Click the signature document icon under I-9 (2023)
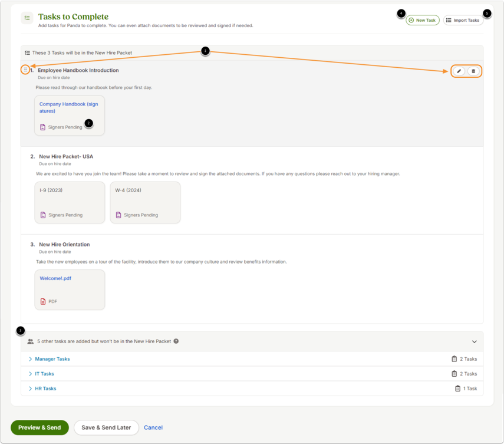Screen dimensions: 504x444 (x=43, y=215)
